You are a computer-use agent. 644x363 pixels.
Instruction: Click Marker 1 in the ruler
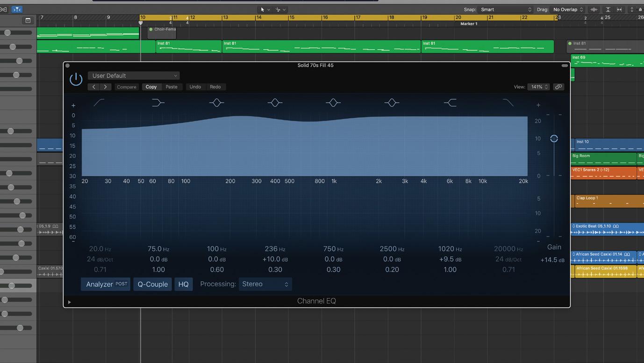pos(469,24)
